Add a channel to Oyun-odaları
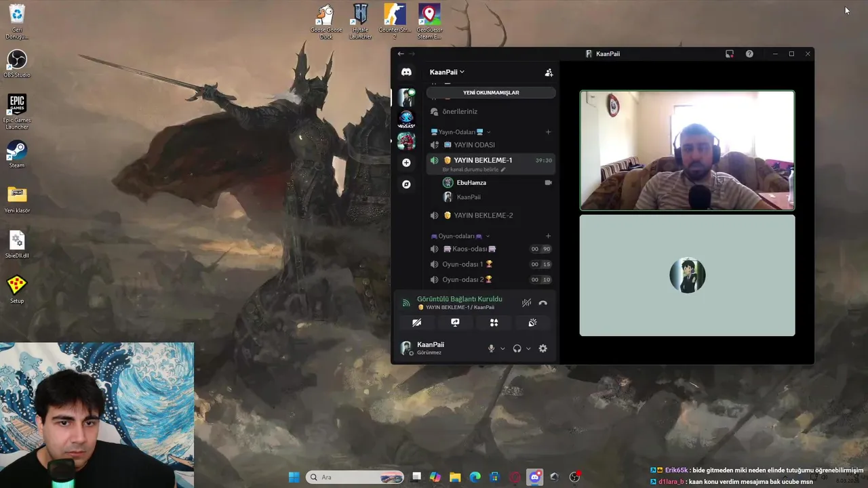 pos(549,236)
